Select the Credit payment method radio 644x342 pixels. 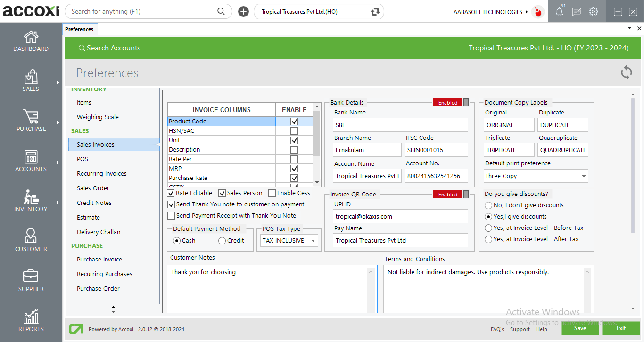point(222,241)
